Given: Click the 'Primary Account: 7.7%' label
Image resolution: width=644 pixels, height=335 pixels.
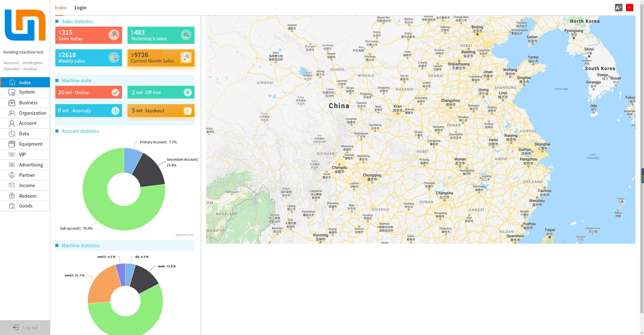Looking at the screenshot, I should [x=158, y=142].
